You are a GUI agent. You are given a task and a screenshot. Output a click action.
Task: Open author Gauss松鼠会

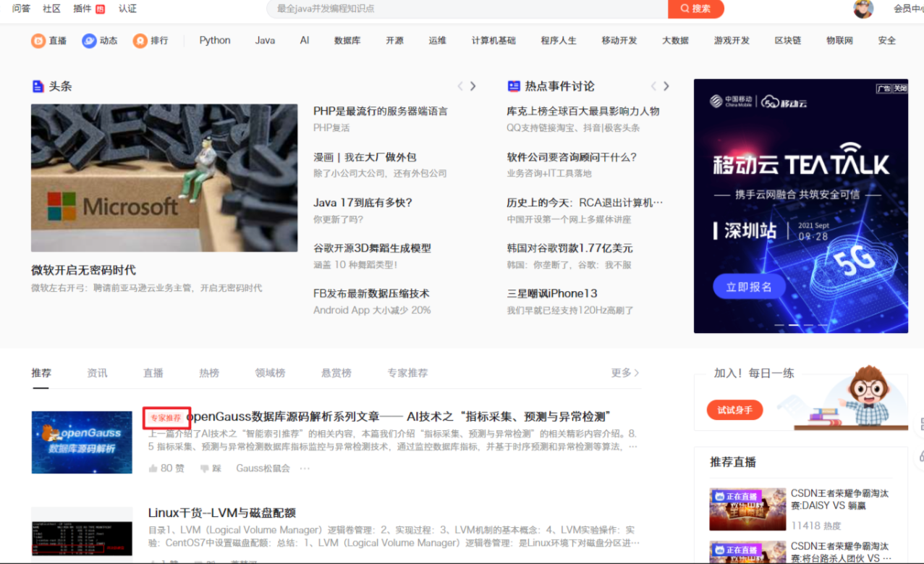[x=263, y=468]
